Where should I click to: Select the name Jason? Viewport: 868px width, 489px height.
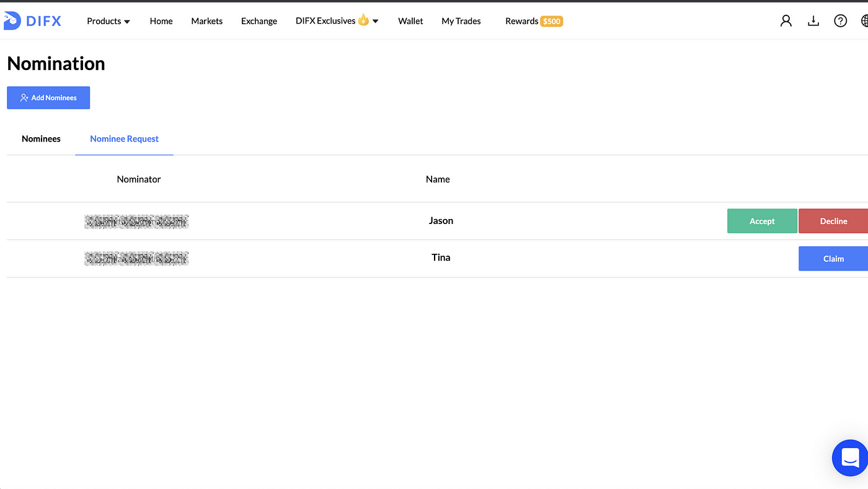(441, 221)
